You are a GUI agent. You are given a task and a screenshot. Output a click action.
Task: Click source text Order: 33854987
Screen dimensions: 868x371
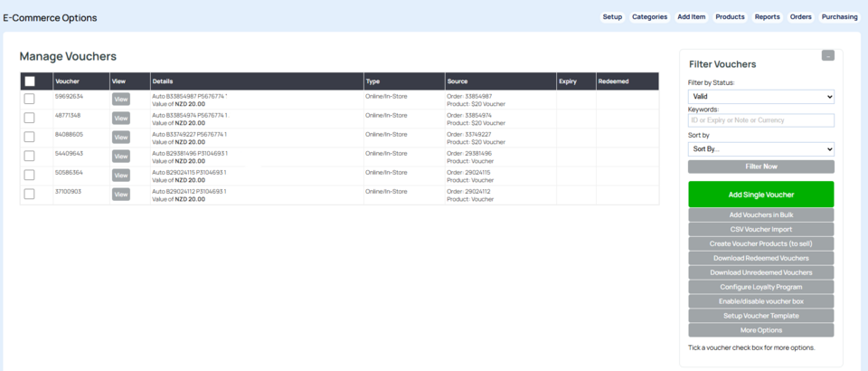coord(469,96)
